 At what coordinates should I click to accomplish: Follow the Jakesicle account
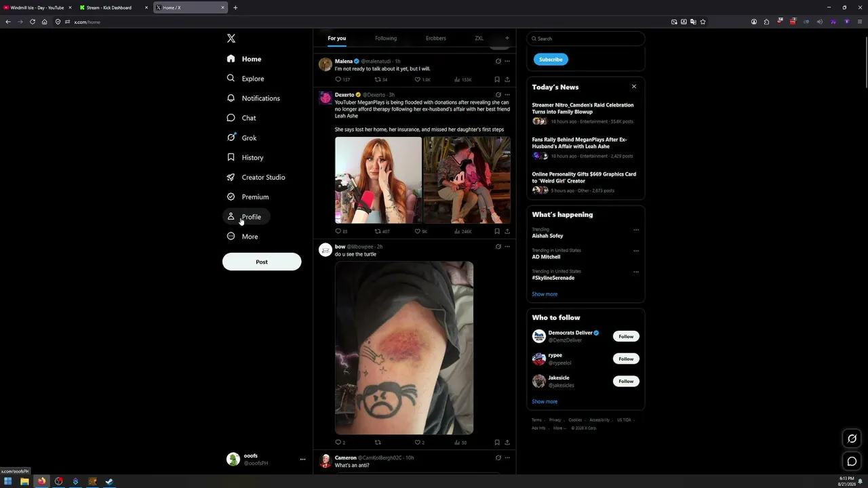pos(626,381)
